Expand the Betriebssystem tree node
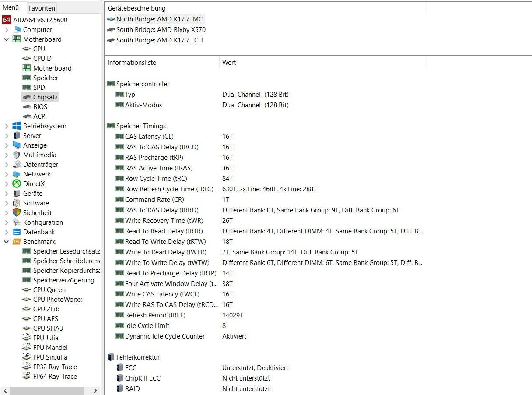Screen dimensions: 532x395 point(7,126)
